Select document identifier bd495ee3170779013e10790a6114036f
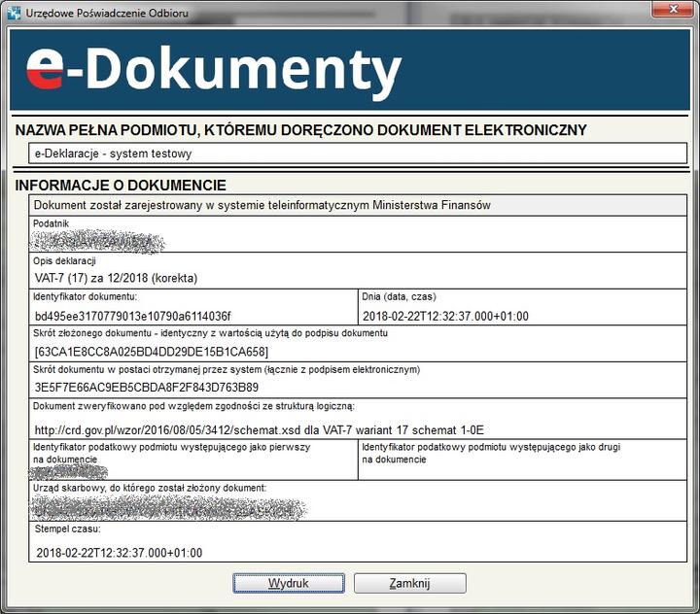 132,316
